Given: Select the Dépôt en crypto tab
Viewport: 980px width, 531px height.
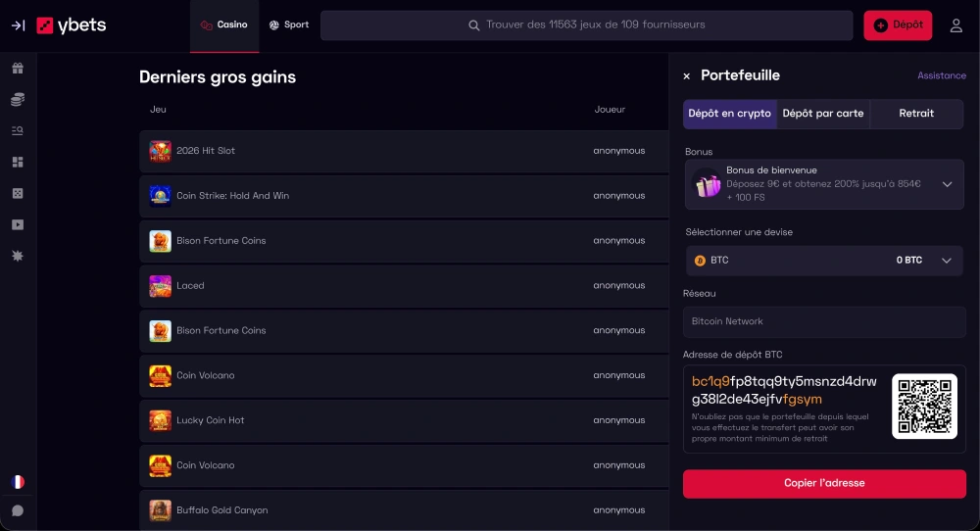Looking at the screenshot, I should click(x=729, y=114).
